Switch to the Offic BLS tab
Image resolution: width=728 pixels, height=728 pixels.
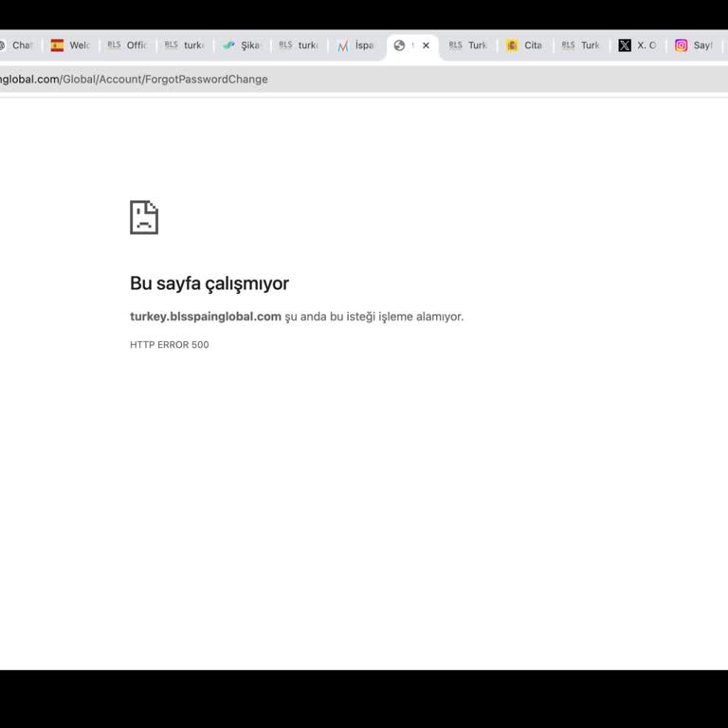[127, 45]
